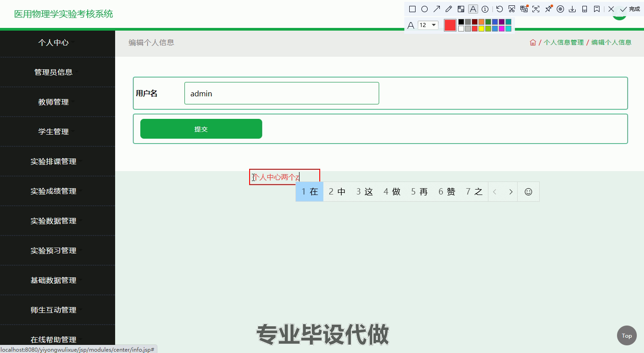Go to previous IME candidate page

point(495,192)
